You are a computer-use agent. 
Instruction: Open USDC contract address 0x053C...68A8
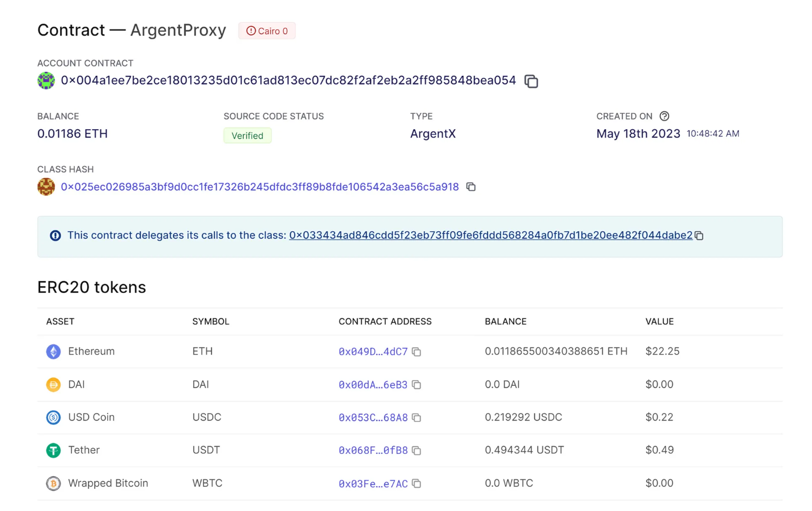[x=373, y=418]
